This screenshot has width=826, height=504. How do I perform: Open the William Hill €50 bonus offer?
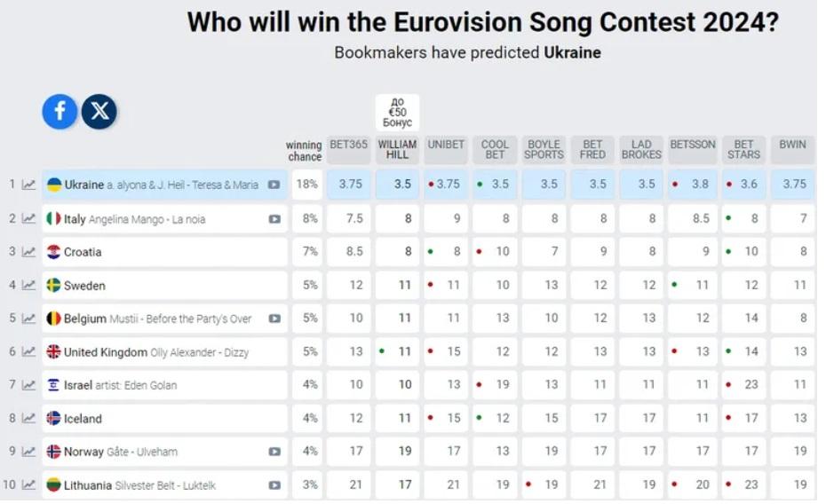pos(397,112)
